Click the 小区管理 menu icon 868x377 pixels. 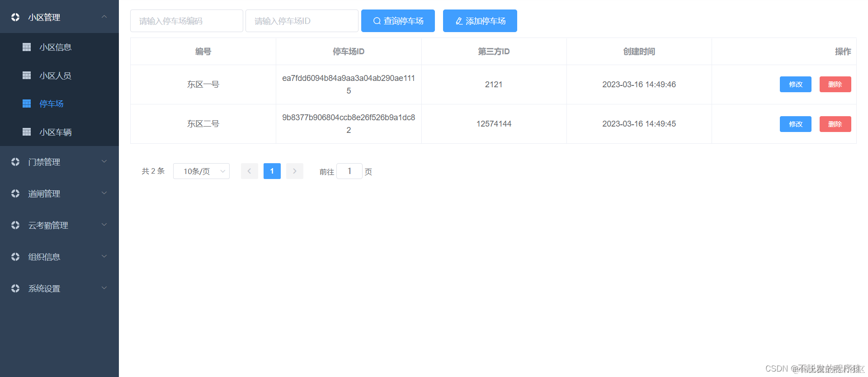[x=15, y=17]
